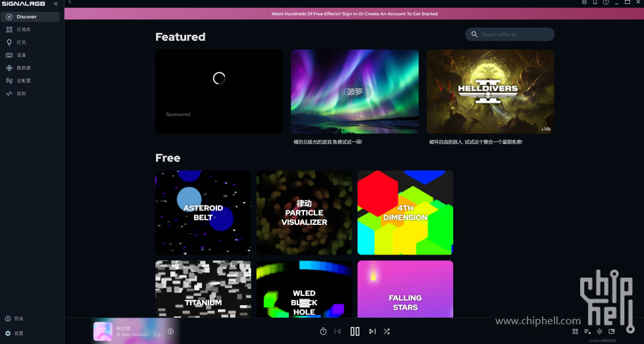Open 设置 settings from sidebar
Viewport: 644px width, 344px height.
click(14, 333)
